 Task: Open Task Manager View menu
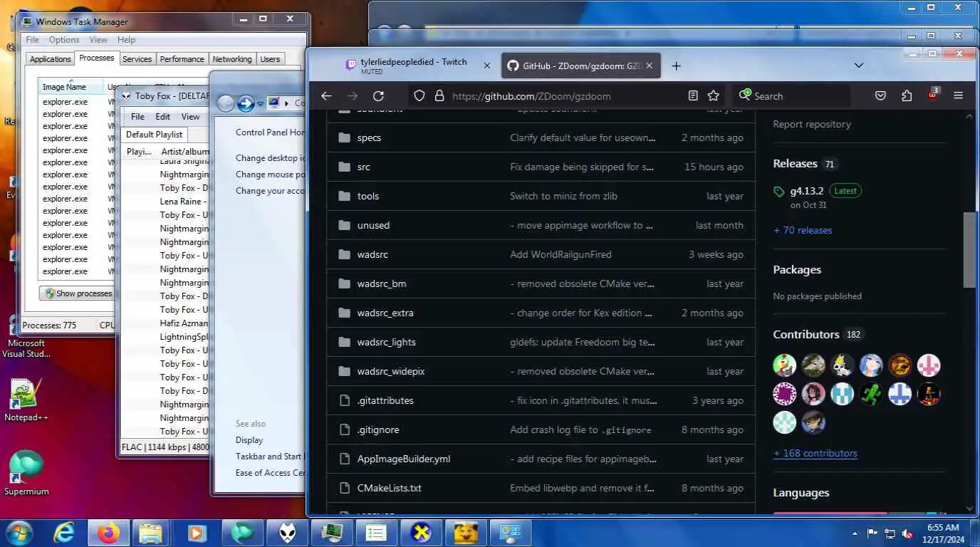coord(98,40)
